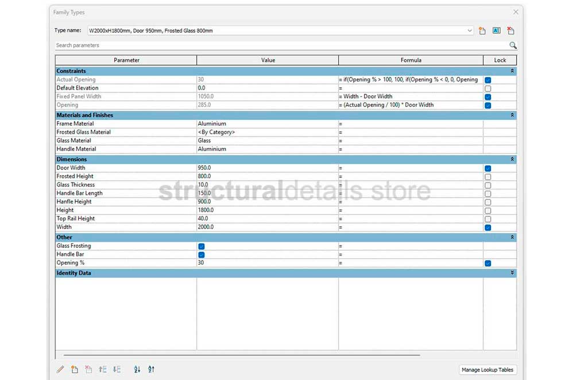Click the New Parameter icon in bottom toolbar
Viewport: 588px width, 380px height.
point(75,370)
